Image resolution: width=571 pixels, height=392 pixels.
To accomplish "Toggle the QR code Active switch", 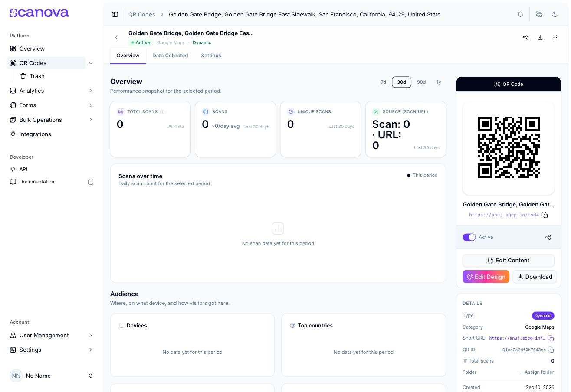I will (469, 237).
